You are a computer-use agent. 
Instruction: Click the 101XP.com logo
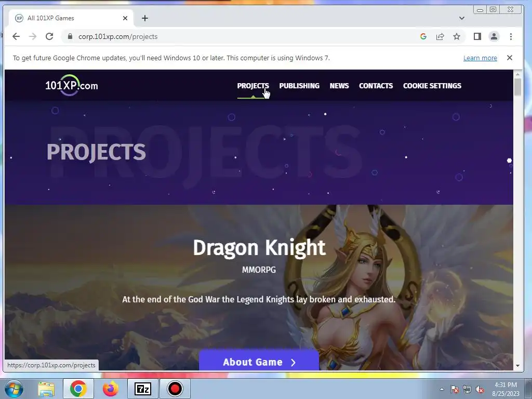(x=72, y=86)
